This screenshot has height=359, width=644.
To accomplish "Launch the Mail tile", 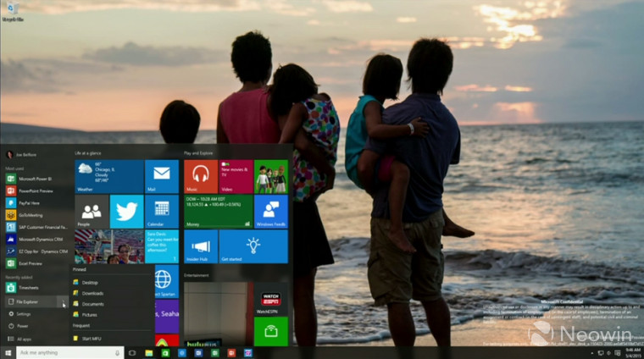I will 161,176.
